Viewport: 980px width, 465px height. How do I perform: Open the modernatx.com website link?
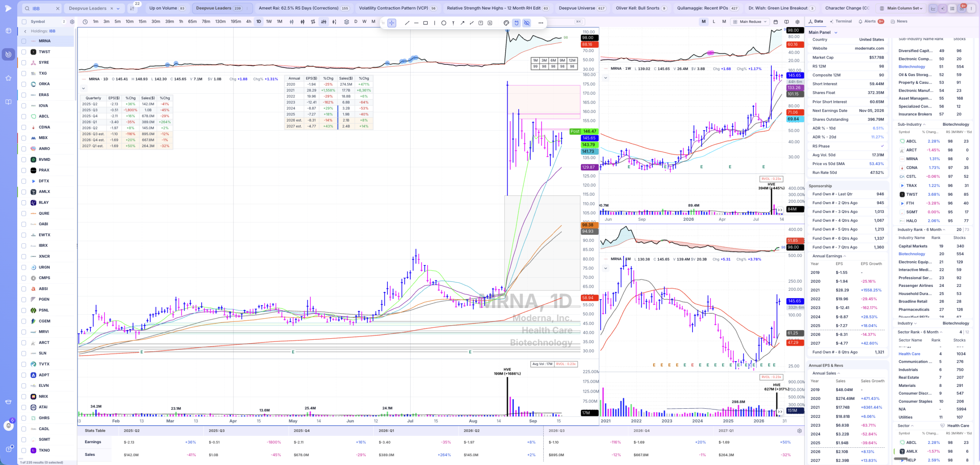pyautogui.click(x=869, y=49)
